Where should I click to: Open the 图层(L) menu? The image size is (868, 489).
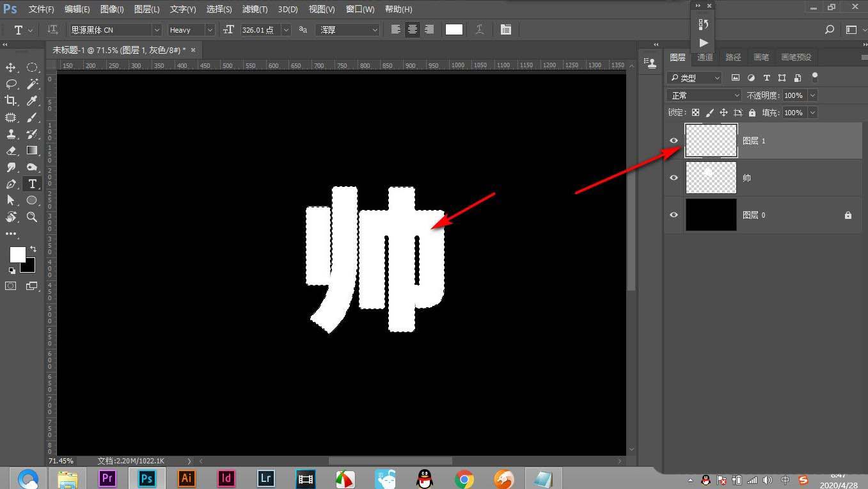tap(147, 10)
